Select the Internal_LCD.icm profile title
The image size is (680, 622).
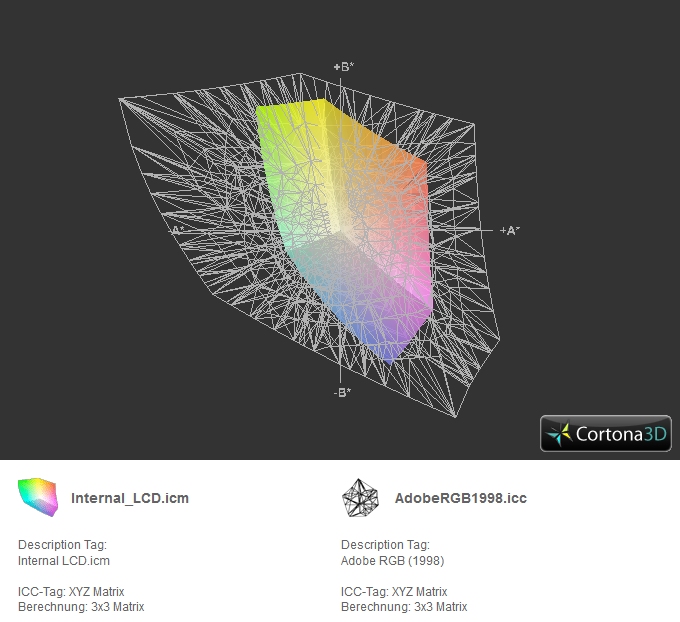click(x=130, y=498)
